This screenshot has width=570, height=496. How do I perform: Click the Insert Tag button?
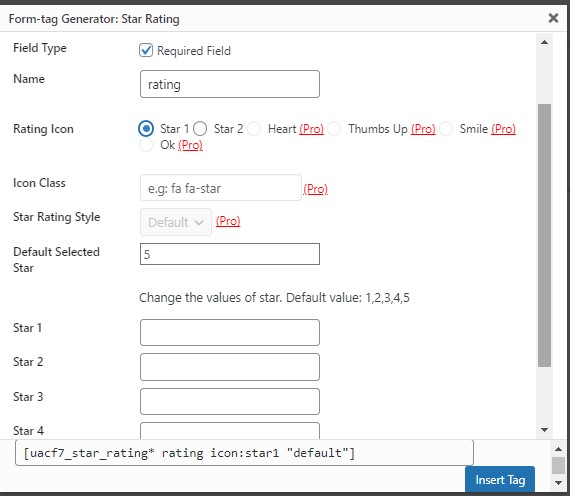pyautogui.click(x=500, y=479)
